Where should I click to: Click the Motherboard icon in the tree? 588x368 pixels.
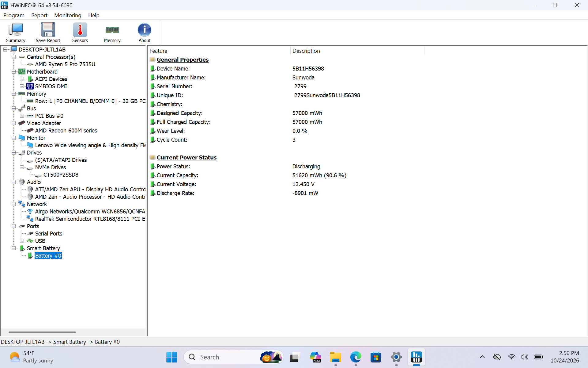[x=22, y=71]
